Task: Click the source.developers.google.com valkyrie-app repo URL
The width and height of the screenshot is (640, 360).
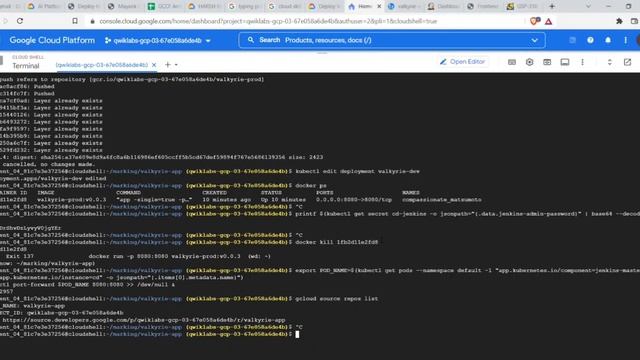Action: (144, 320)
